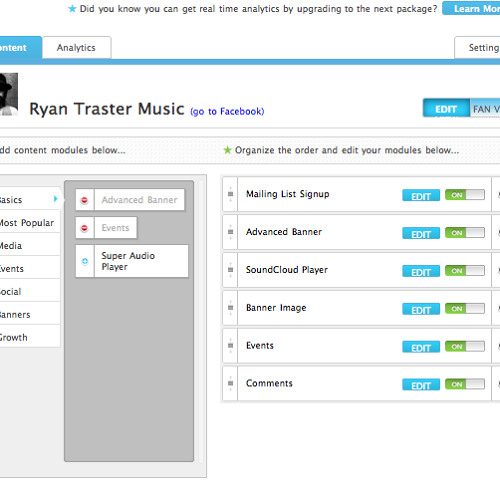This screenshot has height=500, width=500.
Task: Turn off Events module switch
Action: click(x=465, y=346)
